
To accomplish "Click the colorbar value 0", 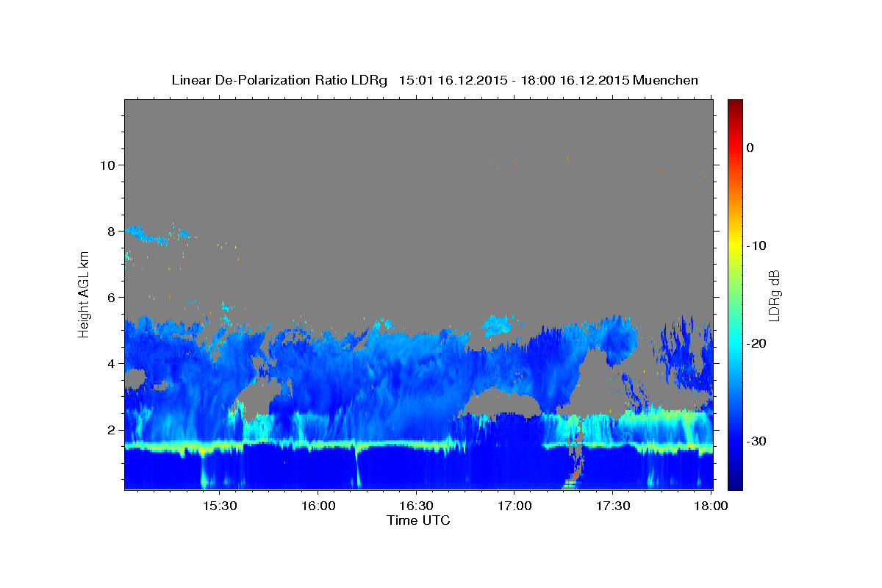I will [x=750, y=148].
